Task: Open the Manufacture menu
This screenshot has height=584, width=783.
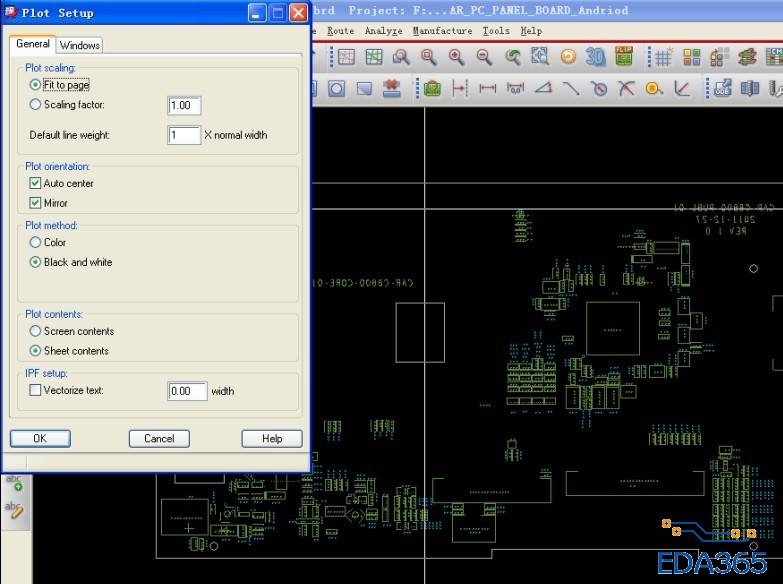Action: click(x=442, y=31)
